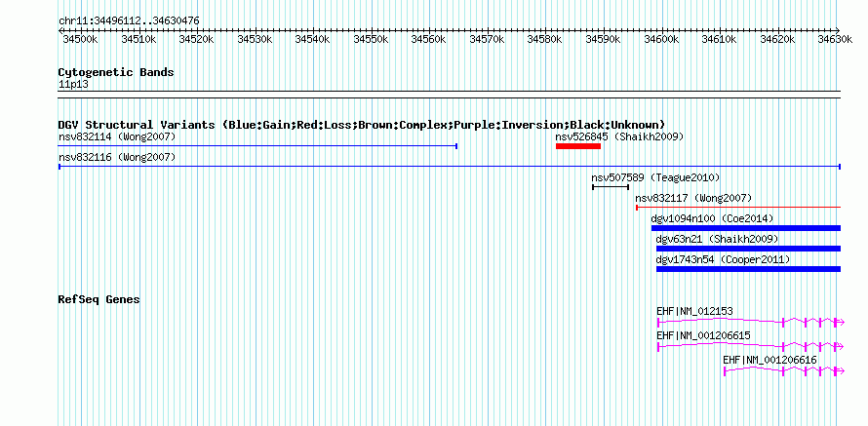
Task: Open the dgv63n21 (Shaikh2009) label
Action: coord(717,239)
